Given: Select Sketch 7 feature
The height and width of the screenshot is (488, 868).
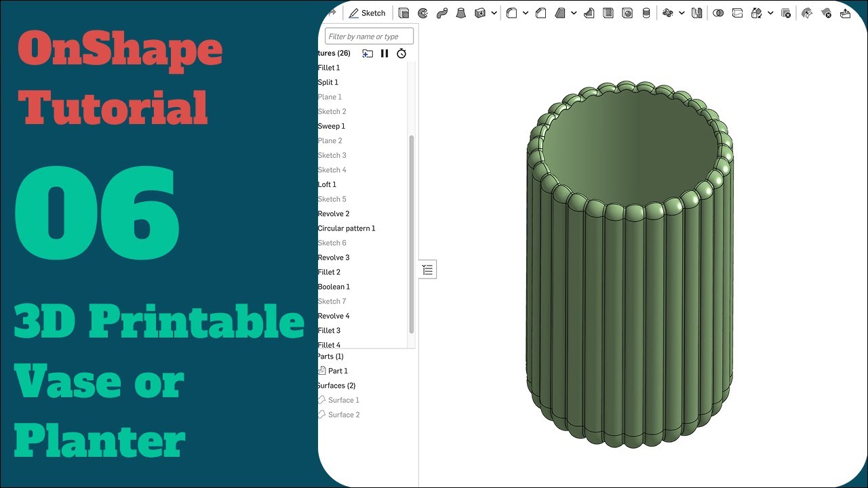Looking at the screenshot, I should pos(332,301).
